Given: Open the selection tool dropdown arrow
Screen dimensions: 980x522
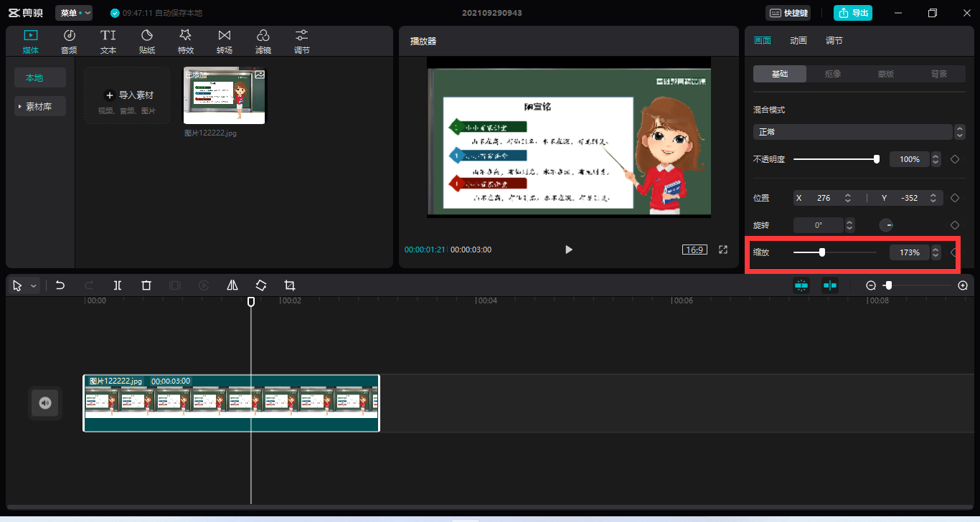Looking at the screenshot, I should [x=34, y=285].
